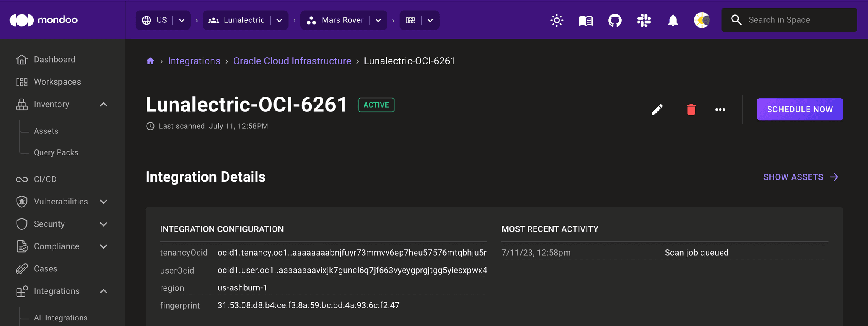Screen dimensions: 868x326
Task: Open the workspace selector dropdown arrow
Action: pos(430,20)
